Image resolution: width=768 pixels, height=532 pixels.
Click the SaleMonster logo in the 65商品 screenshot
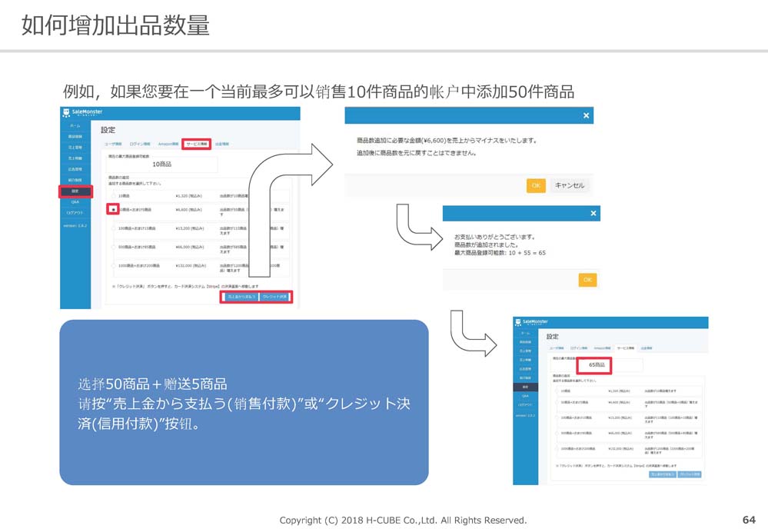click(x=531, y=322)
